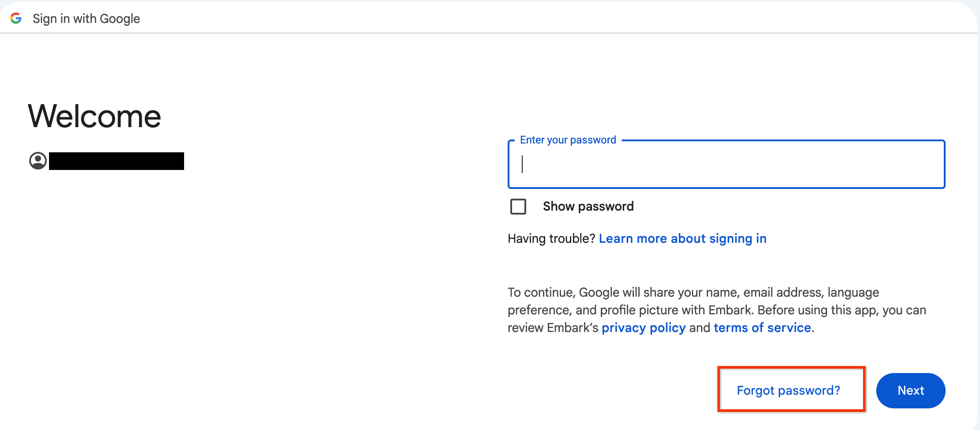This screenshot has width=980, height=430.
Task: Click the account avatar icon under Welcome
Action: [x=38, y=161]
